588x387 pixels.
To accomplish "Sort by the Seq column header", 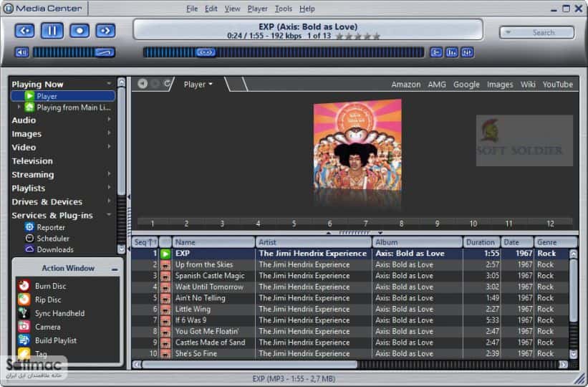I will coord(145,242).
